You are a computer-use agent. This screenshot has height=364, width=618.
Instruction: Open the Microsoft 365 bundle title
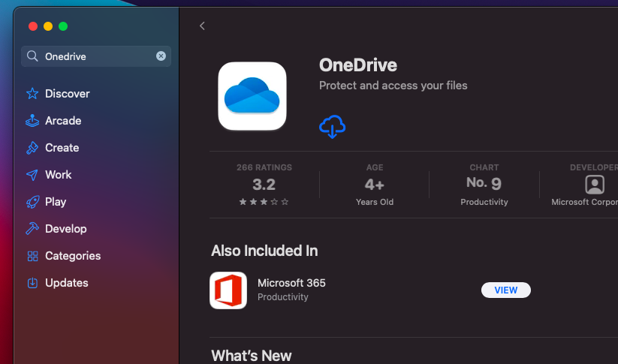[291, 283]
